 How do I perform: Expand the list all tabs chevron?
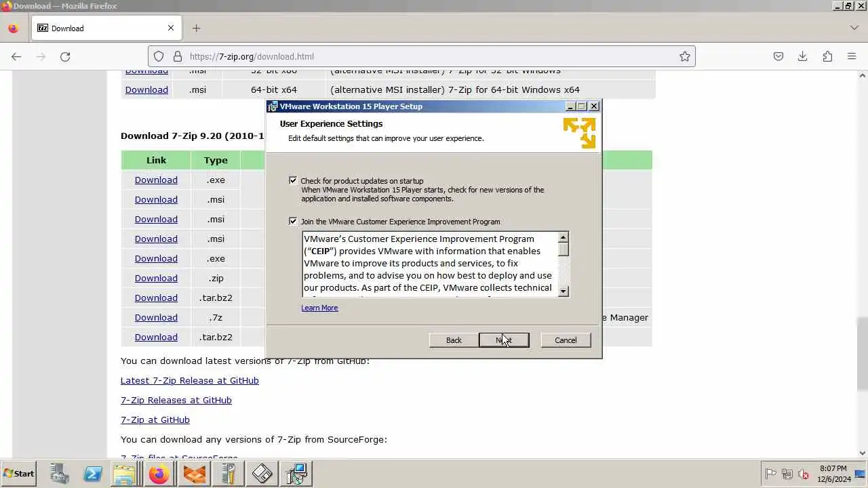pyautogui.click(x=854, y=28)
